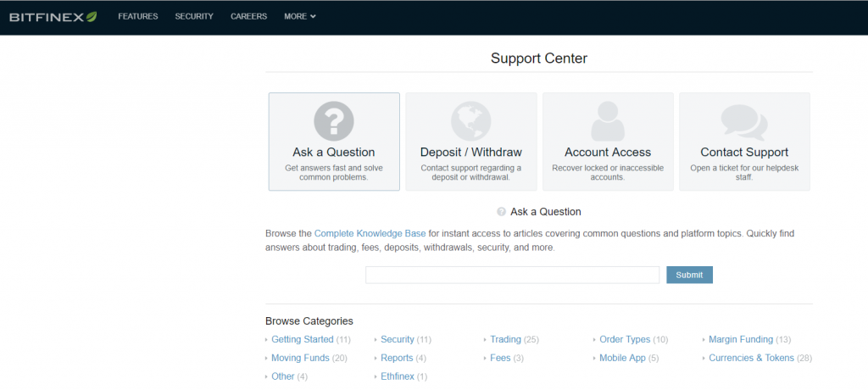Click the arrow bullet before Currencies & Tokens
This screenshot has height=390, width=868.
click(704, 359)
